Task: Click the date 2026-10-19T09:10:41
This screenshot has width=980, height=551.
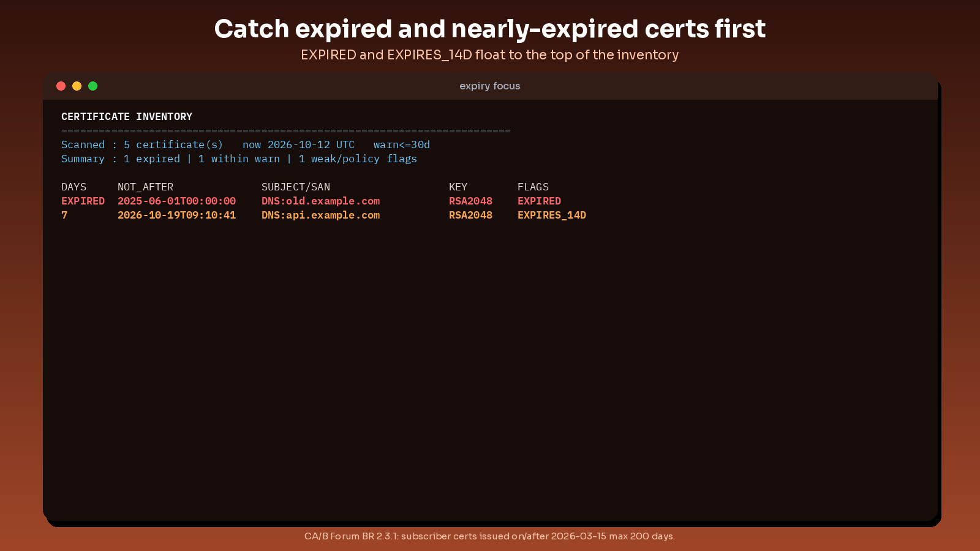Action: (176, 215)
